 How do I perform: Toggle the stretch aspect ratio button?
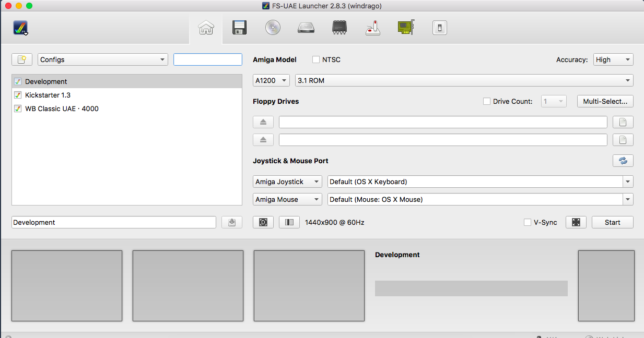[x=289, y=222]
